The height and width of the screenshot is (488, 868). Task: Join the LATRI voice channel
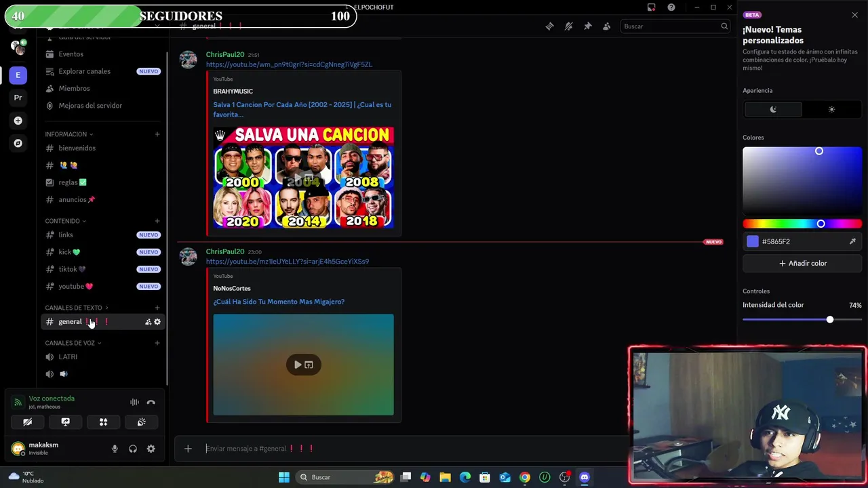102,357
